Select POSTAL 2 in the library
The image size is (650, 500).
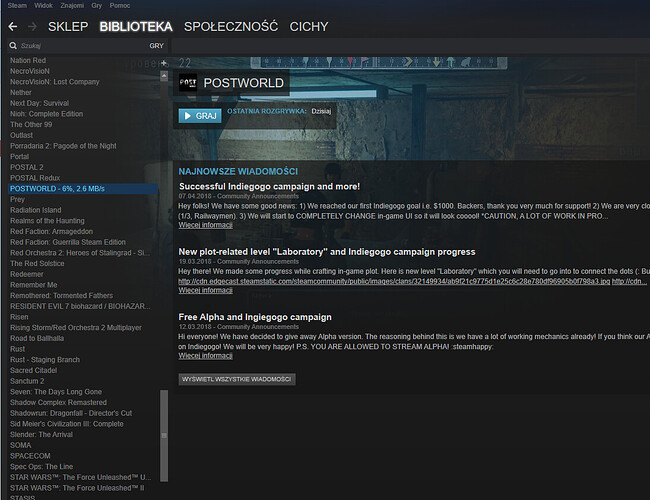click(27, 167)
